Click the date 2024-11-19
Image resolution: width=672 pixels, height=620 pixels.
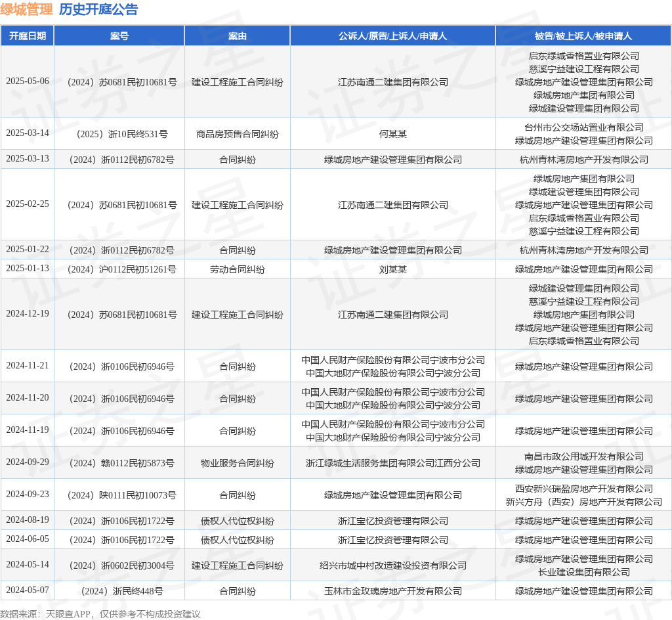pos(28,430)
